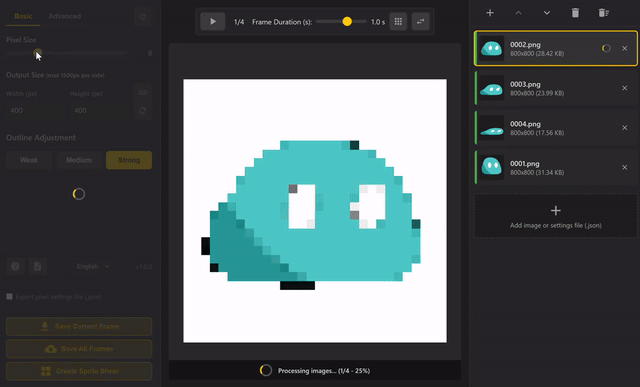Click the 1/4 frame counter

pos(239,22)
